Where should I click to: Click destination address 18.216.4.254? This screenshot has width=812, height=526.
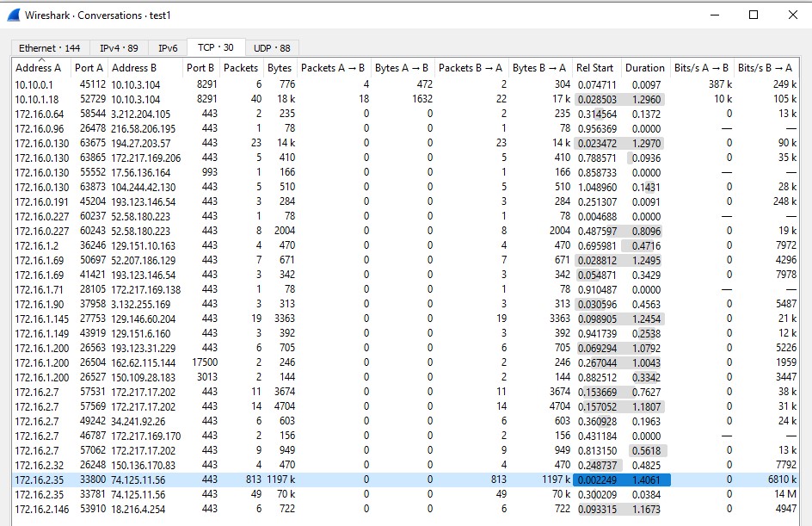coord(138,510)
